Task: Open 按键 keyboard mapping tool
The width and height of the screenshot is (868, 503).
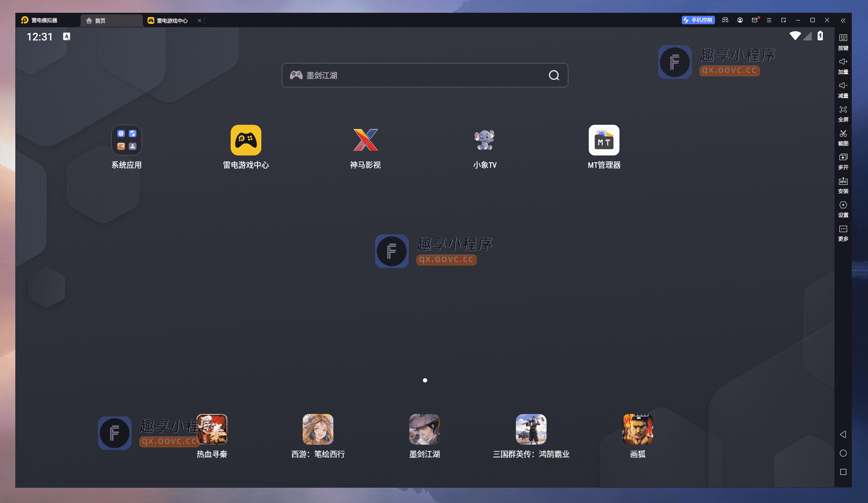Action: [843, 42]
